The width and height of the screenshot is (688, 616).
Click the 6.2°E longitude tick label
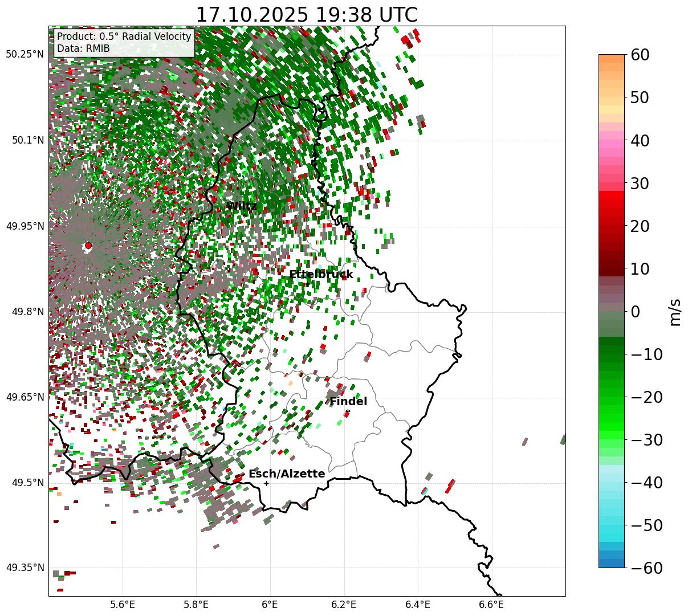[x=344, y=604]
